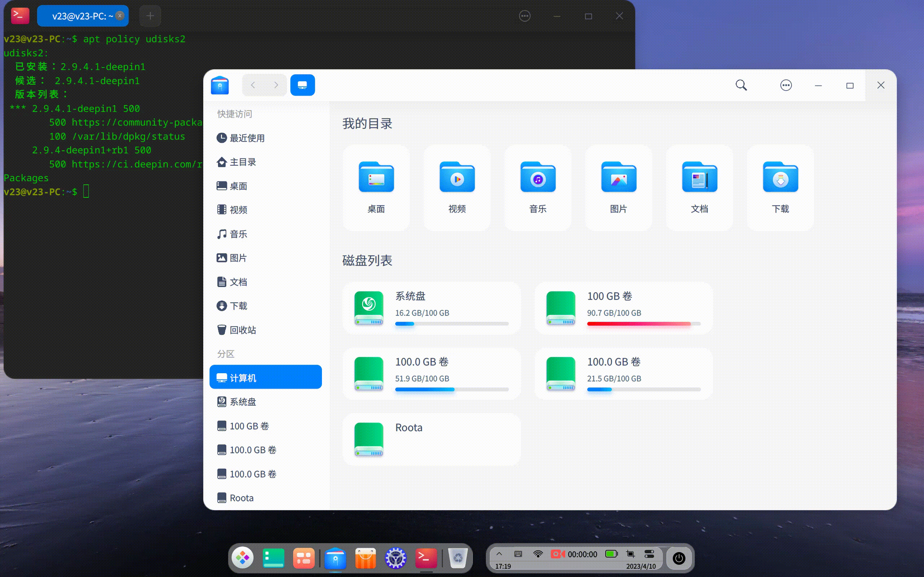Select 音乐 in the sidebar

[265, 234]
